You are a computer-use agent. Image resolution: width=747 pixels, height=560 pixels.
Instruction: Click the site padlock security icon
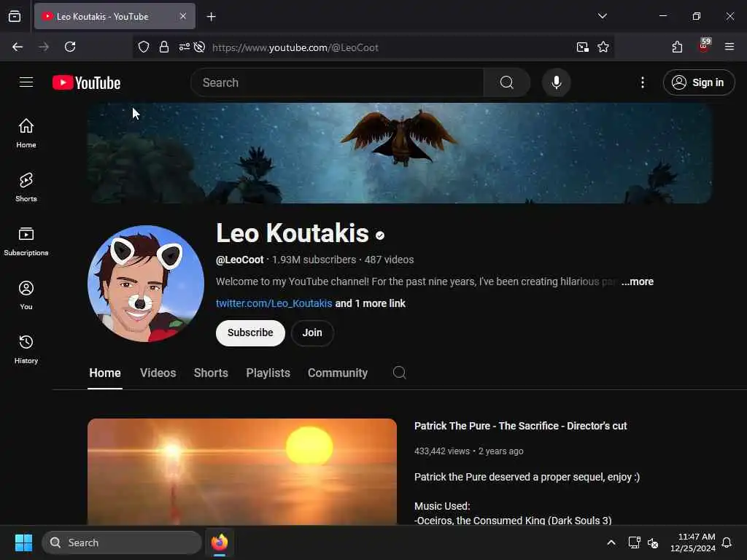[164, 47]
